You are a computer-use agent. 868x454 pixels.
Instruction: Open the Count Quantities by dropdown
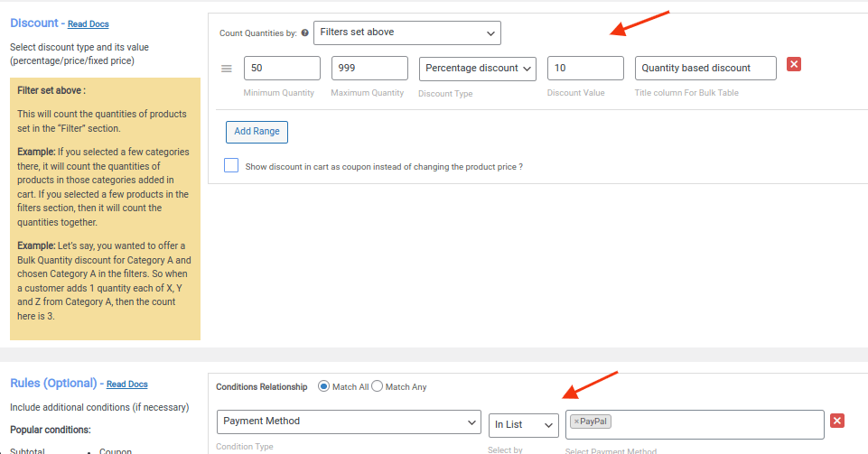pyautogui.click(x=406, y=32)
